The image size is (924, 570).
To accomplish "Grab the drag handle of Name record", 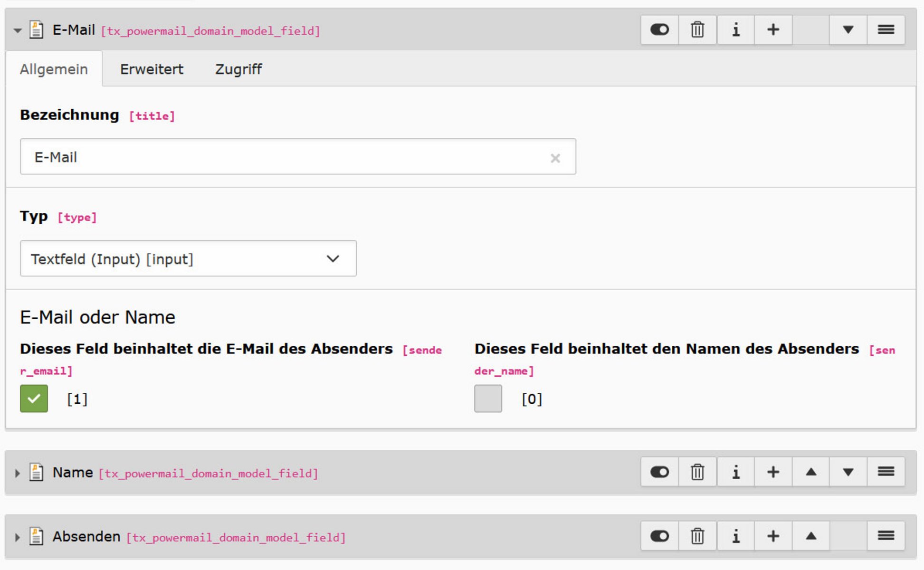I will [886, 472].
